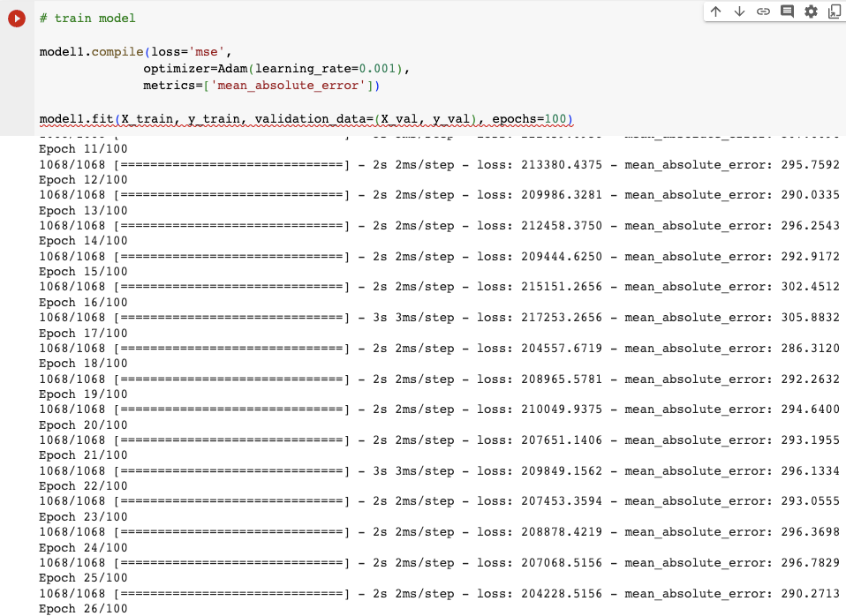Click mean_absolute_error value 292.9172
The image size is (846, 616).
811,256
